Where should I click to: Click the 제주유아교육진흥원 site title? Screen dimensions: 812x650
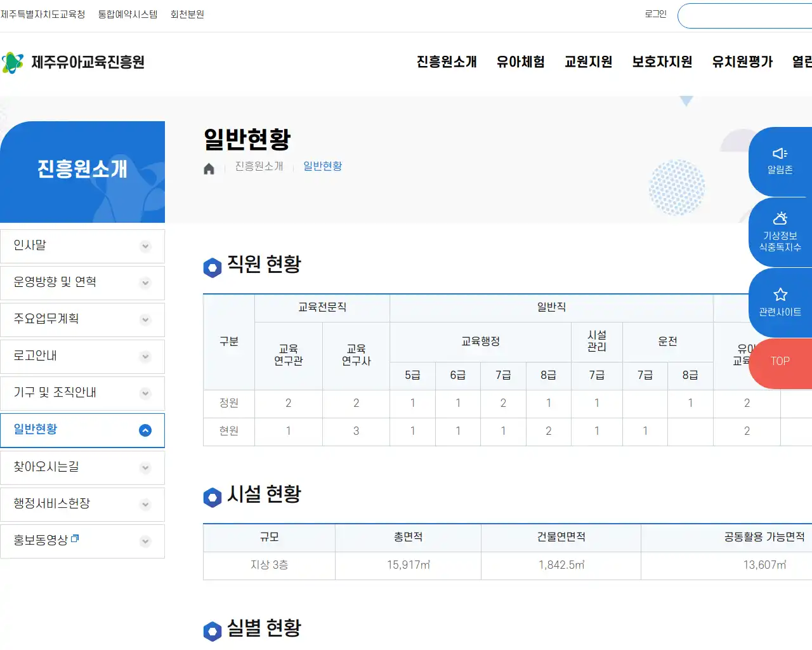coord(88,62)
